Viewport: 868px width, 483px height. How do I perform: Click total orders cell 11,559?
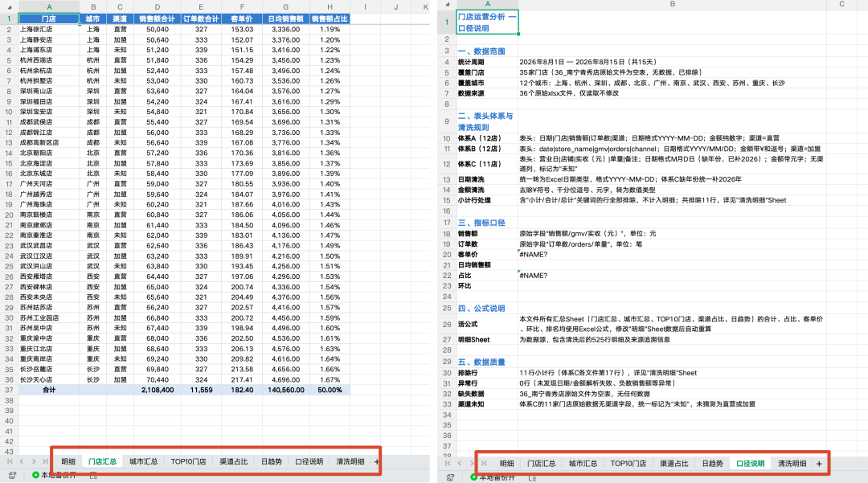[201, 390]
